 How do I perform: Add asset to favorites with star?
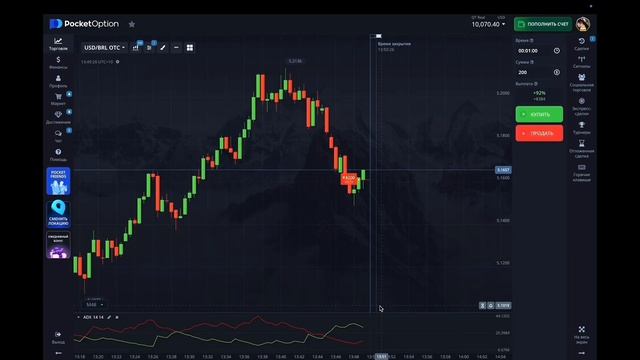point(132,24)
